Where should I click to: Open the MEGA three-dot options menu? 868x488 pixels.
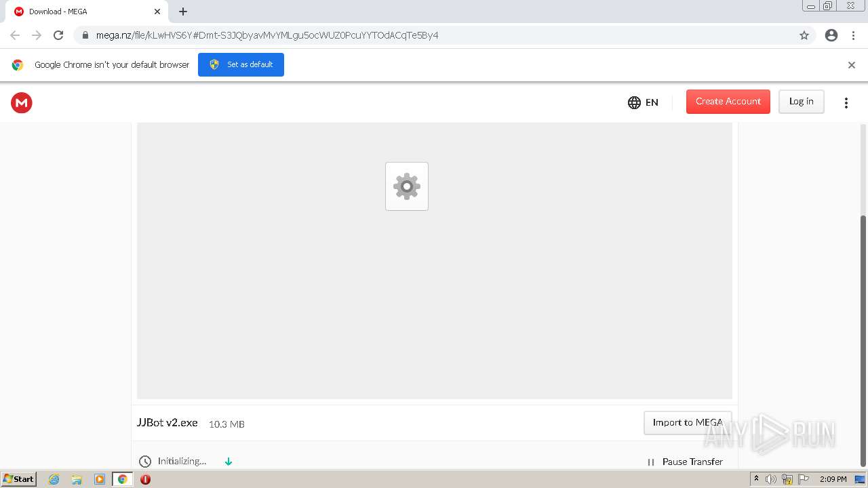coord(846,102)
